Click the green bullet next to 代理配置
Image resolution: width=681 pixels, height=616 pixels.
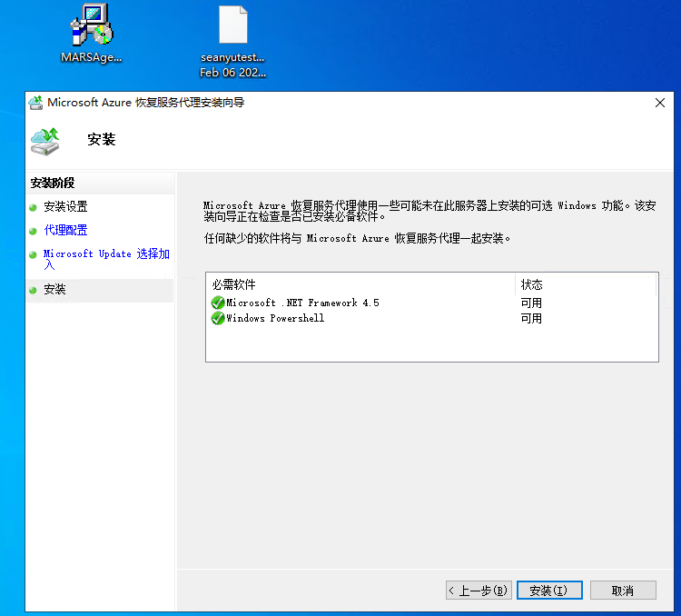[33, 231]
